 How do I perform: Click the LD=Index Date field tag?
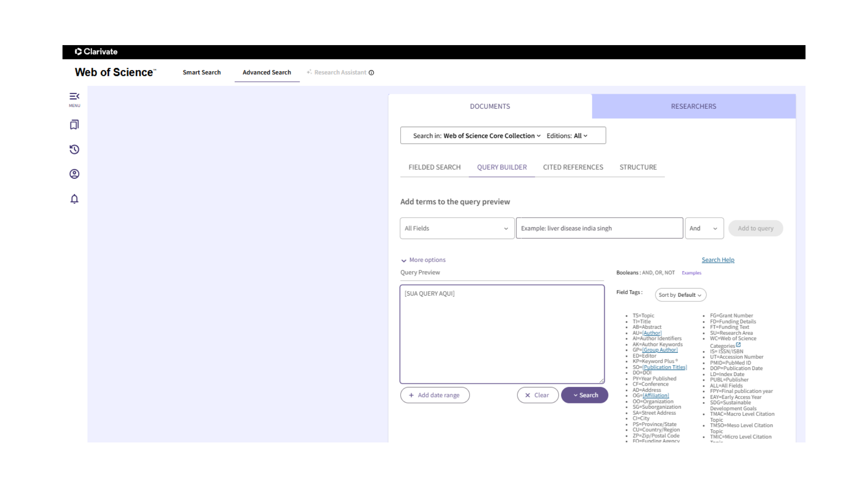[x=727, y=374]
